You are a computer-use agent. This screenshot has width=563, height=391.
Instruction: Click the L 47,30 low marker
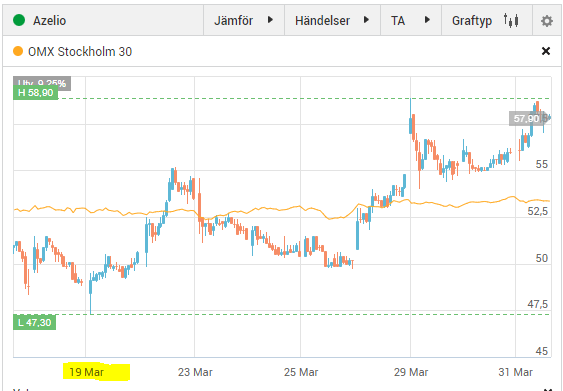pyautogui.click(x=34, y=322)
